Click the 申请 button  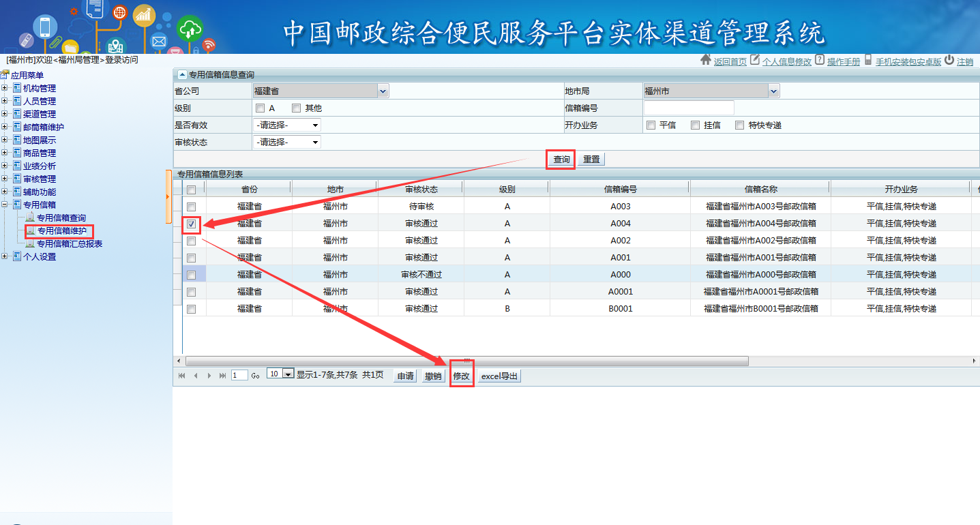(406, 376)
